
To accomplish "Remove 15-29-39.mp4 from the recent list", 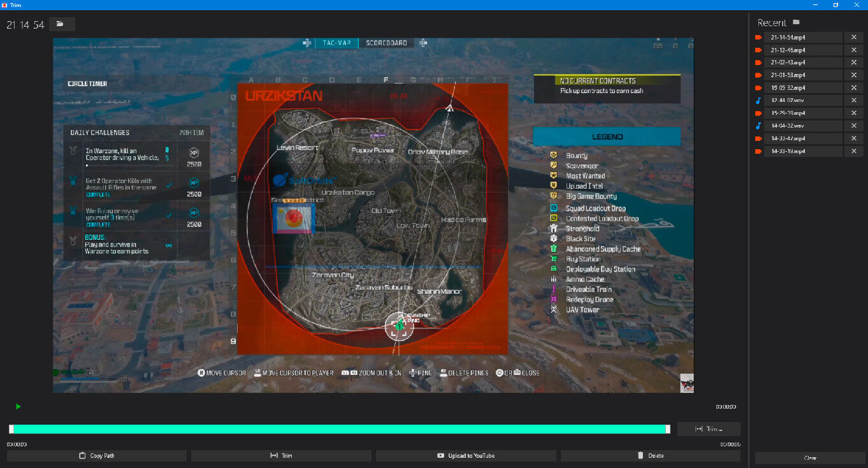I will pyautogui.click(x=854, y=113).
